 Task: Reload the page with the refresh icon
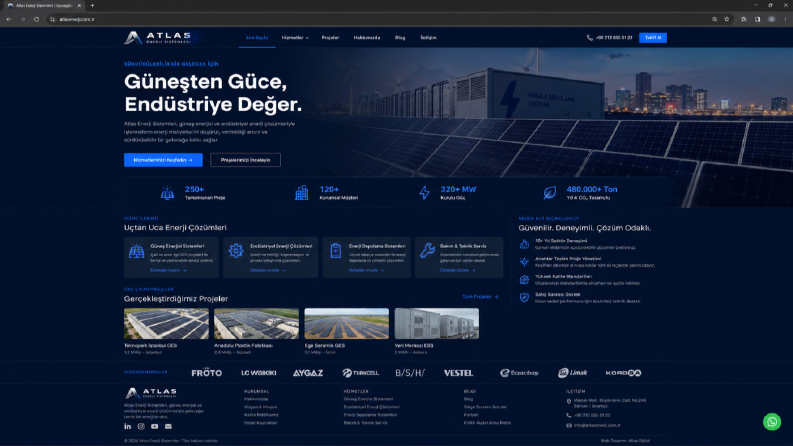tap(36, 19)
